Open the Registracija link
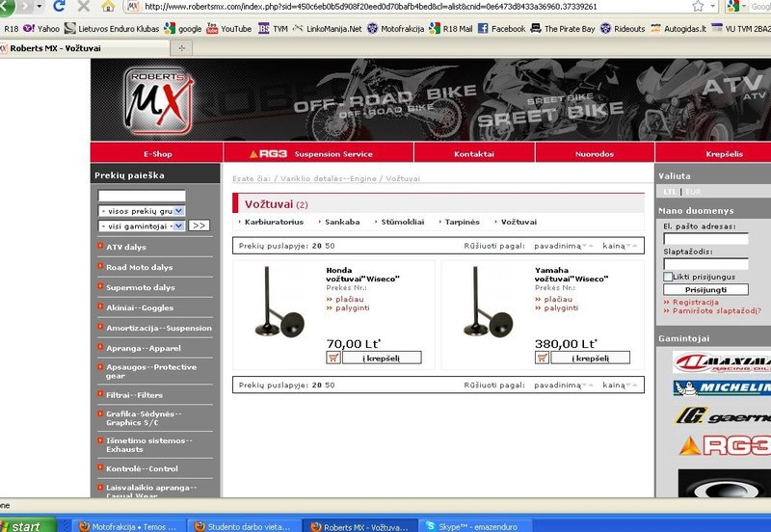This screenshot has width=771, height=532. [x=695, y=302]
